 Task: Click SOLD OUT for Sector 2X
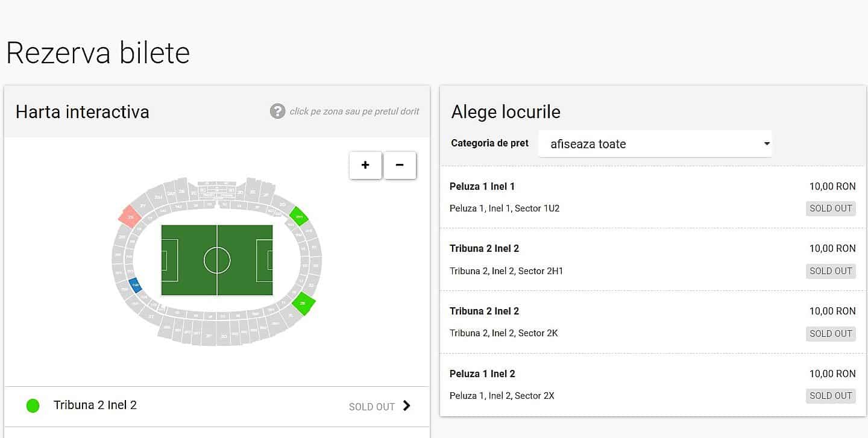click(831, 396)
